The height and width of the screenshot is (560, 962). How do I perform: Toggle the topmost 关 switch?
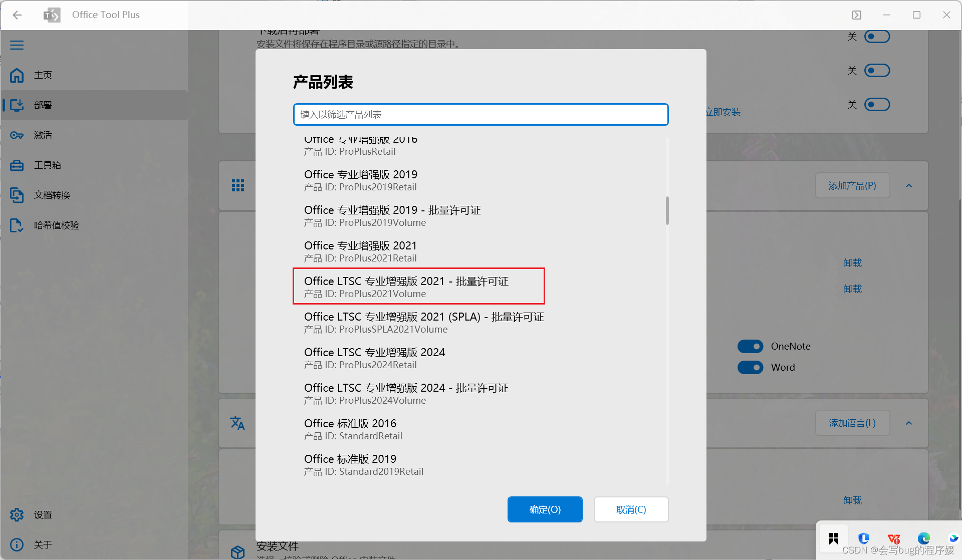tap(877, 37)
